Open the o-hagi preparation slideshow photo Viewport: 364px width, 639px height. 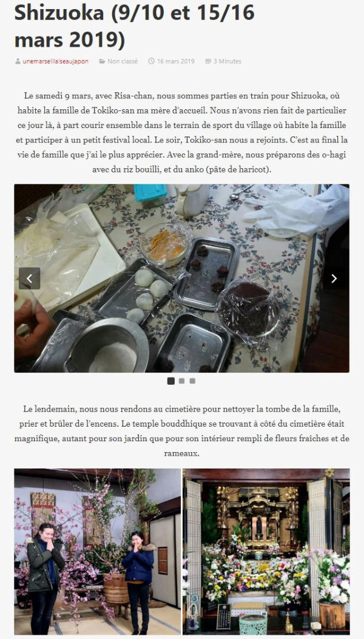click(182, 279)
